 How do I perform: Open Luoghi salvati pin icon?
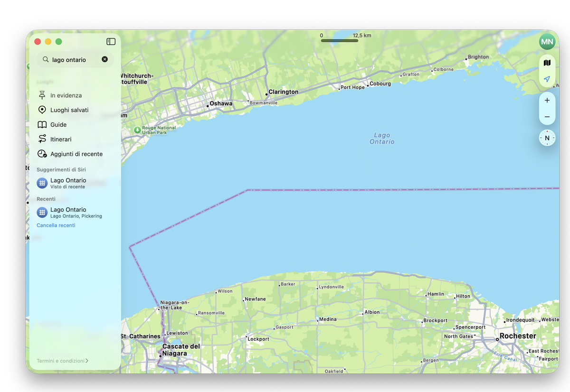[42, 110]
